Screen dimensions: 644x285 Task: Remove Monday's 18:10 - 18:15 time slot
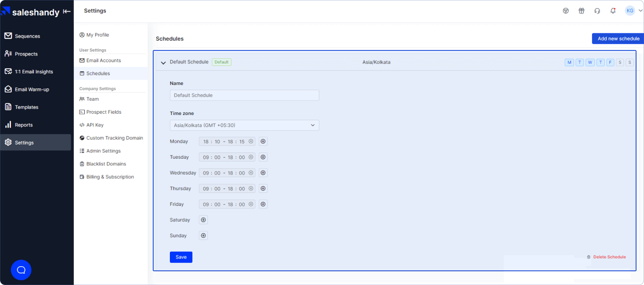tap(251, 142)
